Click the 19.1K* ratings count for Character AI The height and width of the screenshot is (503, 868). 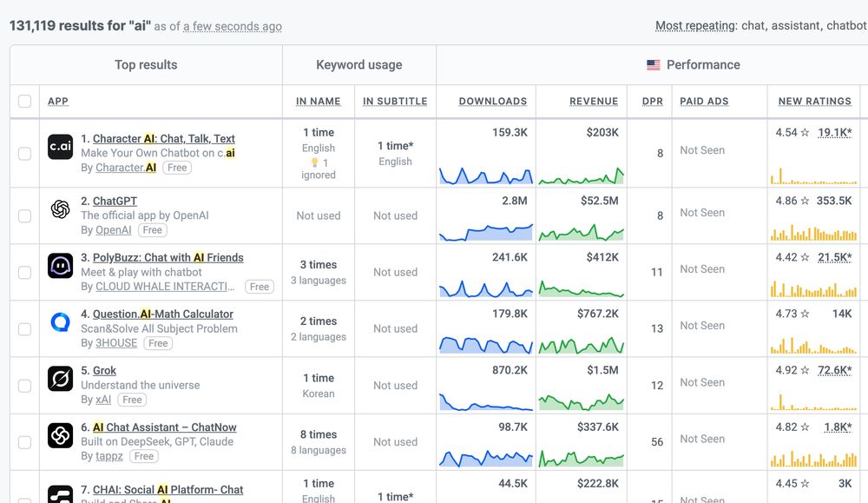[x=835, y=132]
